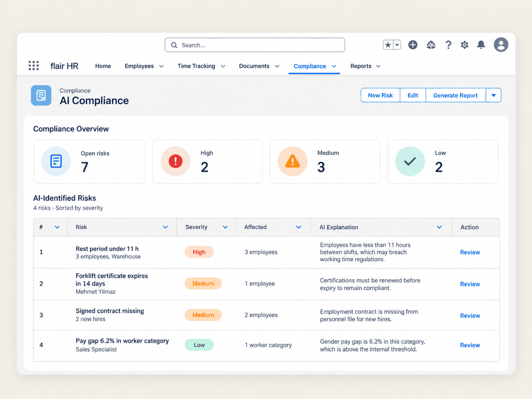
Task: Open more actions dropdown beside Generate Report
Action: (x=493, y=95)
